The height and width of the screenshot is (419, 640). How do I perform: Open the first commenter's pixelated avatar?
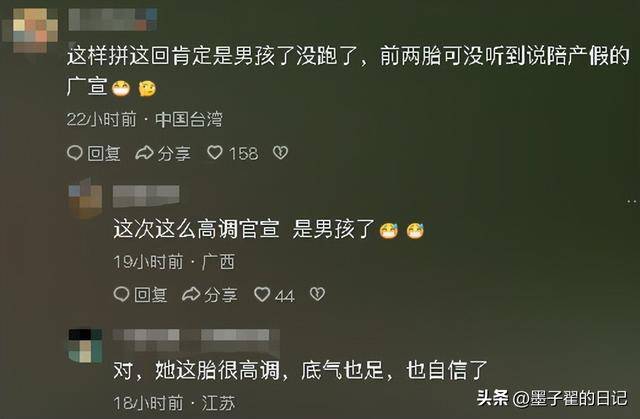tap(32, 31)
